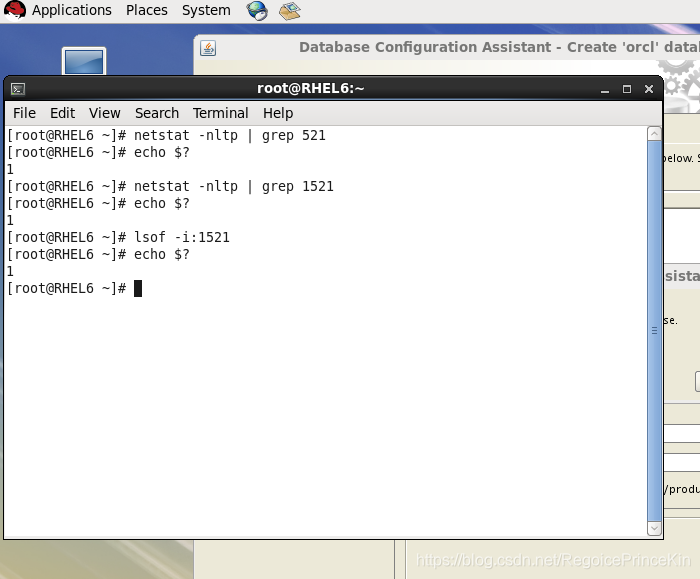Minimize the root@RHEL6 terminal window
Image resolution: width=700 pixels, height=579 pixels.
[x=605, y=89]
